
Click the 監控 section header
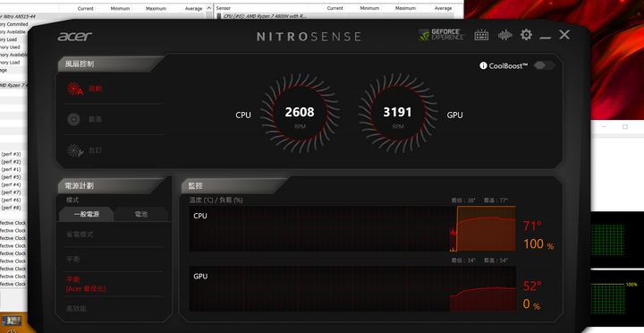coord(196,186)
